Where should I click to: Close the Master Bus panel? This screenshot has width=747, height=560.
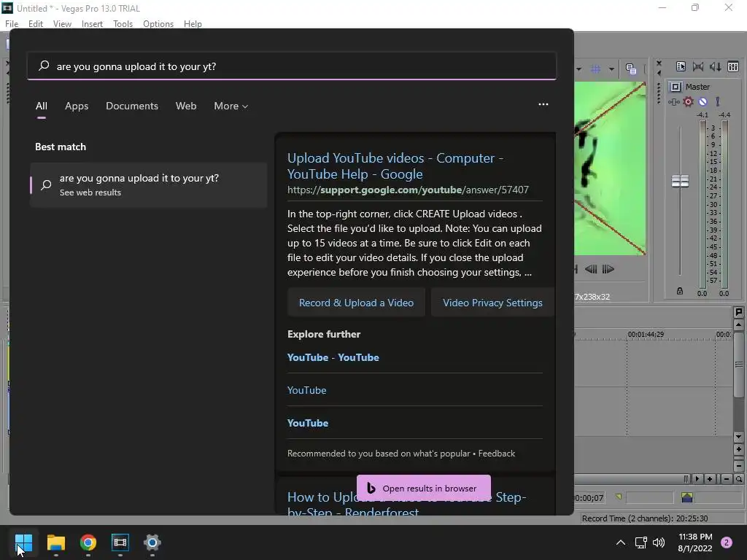click(659, 63)
